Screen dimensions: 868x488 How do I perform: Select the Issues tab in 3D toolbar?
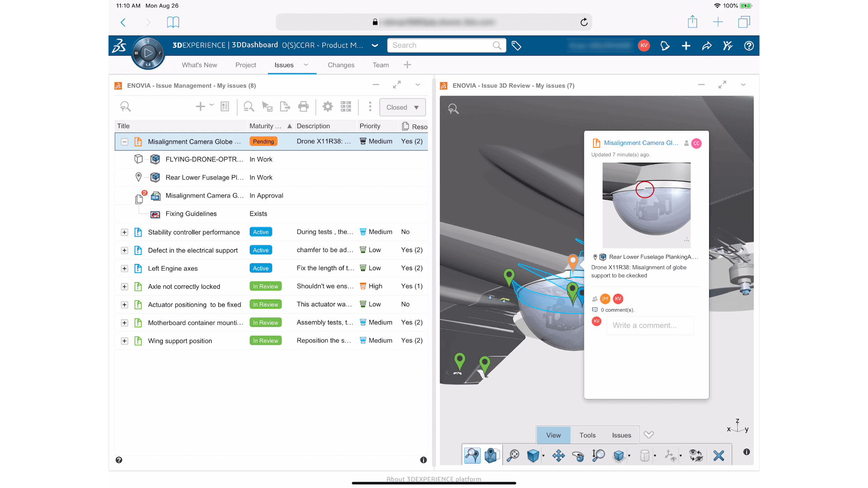tap(622, 435)
